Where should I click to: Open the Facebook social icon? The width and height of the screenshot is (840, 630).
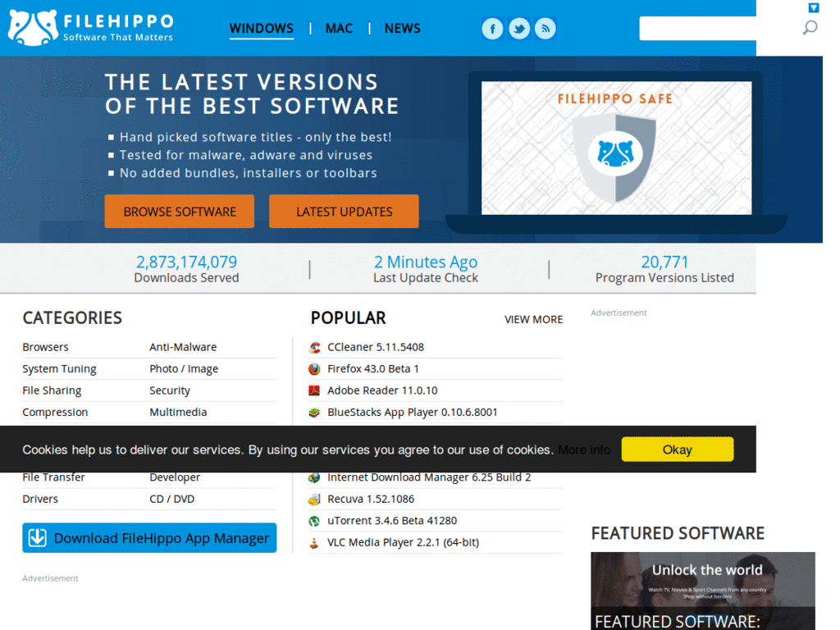pyautogui.click(x=492, y=29)
